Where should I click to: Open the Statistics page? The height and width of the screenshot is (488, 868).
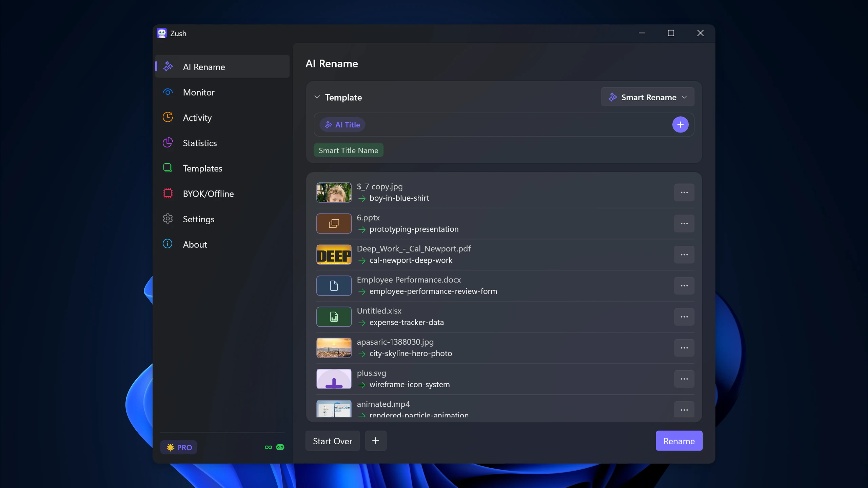(222, 143)
